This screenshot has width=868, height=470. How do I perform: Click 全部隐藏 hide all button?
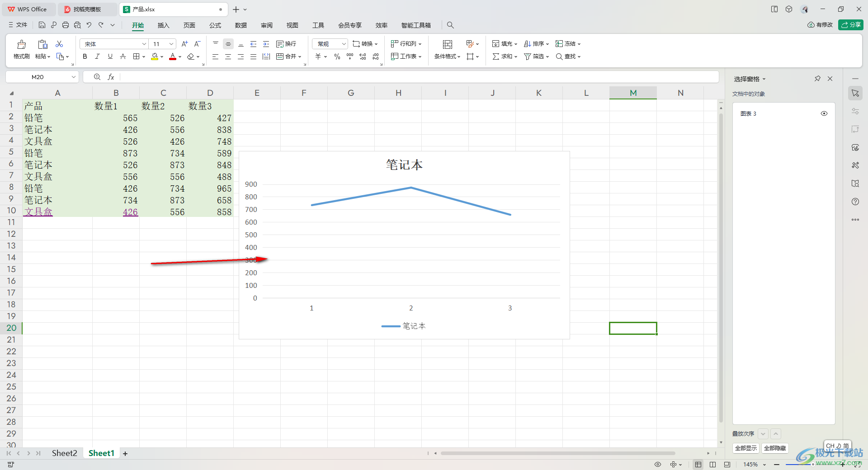tap(775, 448)
